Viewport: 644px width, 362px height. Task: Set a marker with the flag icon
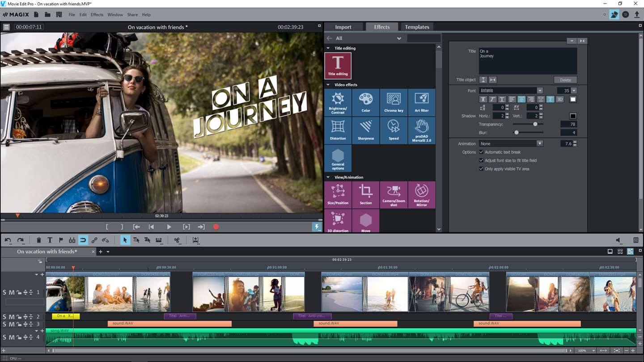coord(61,240)
